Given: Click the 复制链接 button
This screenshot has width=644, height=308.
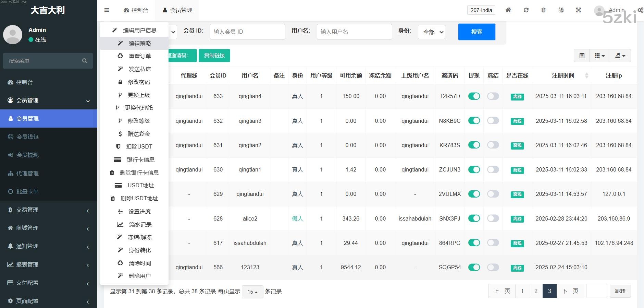Looking at the screenshot, I should tap(214, 56).
